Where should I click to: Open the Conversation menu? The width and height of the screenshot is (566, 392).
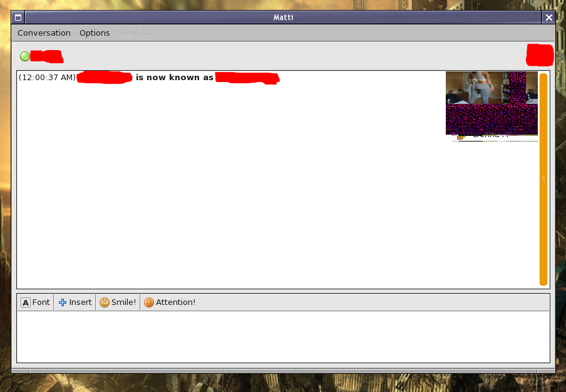click(x=44, y=33)
